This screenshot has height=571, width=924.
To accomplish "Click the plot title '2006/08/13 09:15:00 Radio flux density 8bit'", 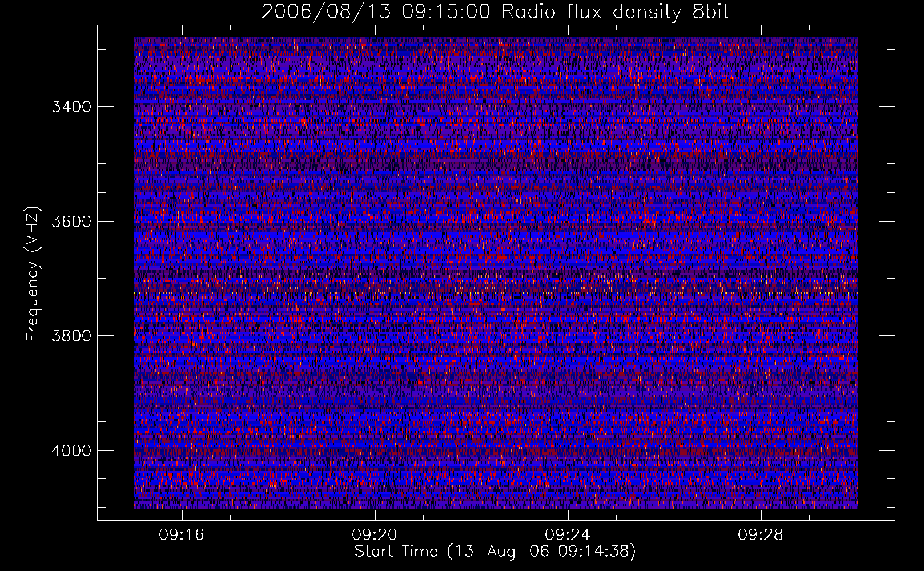I will pos(495,12).
